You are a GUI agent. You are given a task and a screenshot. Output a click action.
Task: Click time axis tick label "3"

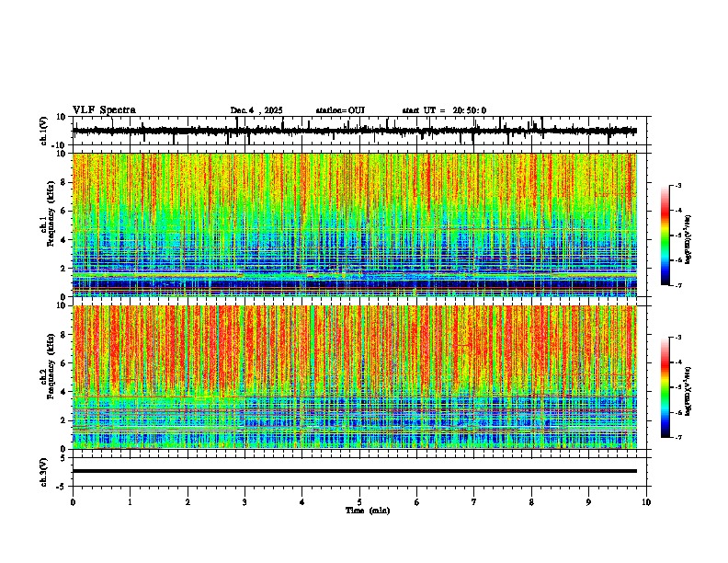coord(245,502)
